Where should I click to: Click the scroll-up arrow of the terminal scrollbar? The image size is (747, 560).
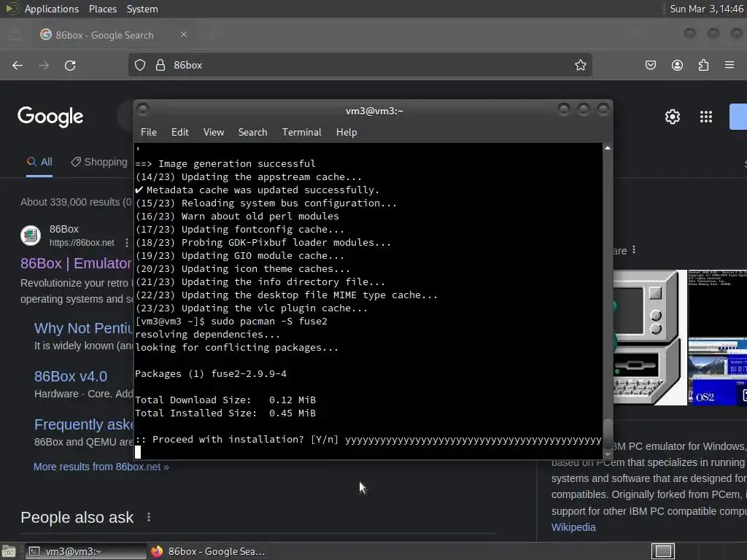click(608, 149)
